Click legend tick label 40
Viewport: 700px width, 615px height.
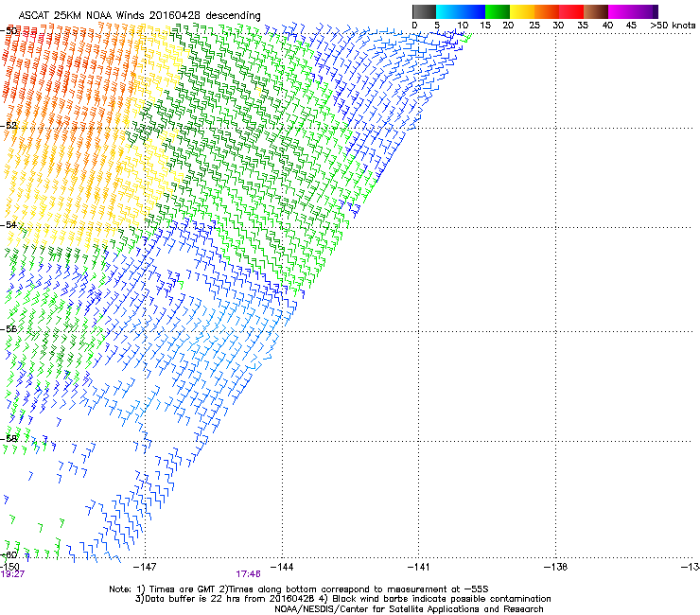(607, 26)
